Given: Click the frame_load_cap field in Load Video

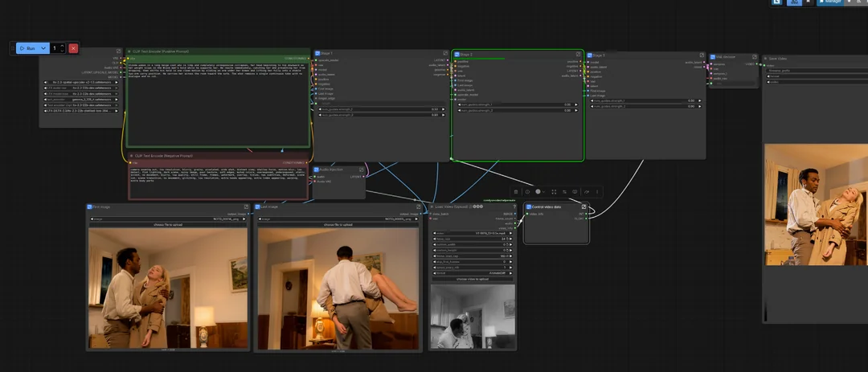Looking at the screenshot, I should point(473,255).
